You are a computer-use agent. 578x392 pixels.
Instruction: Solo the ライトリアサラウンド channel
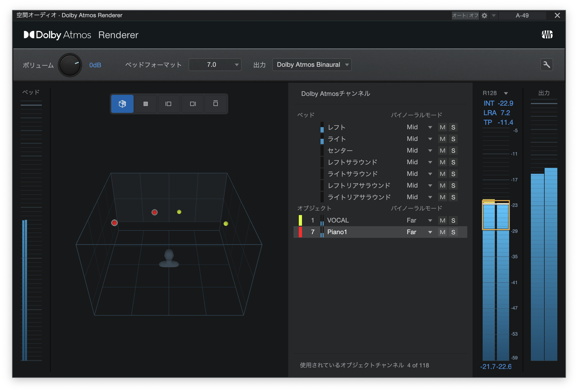point(453,197)
